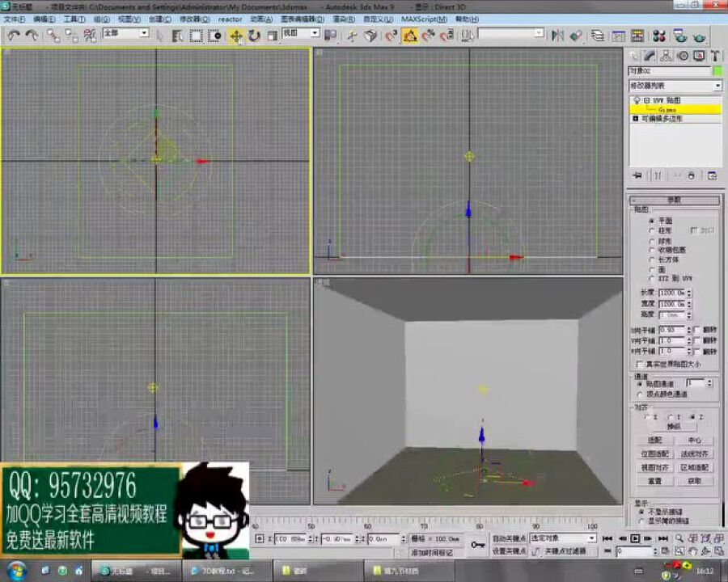Activate the Select and Rotate tool
The width and height of the screenshot is (728, 582).
[x=254, y=35]
